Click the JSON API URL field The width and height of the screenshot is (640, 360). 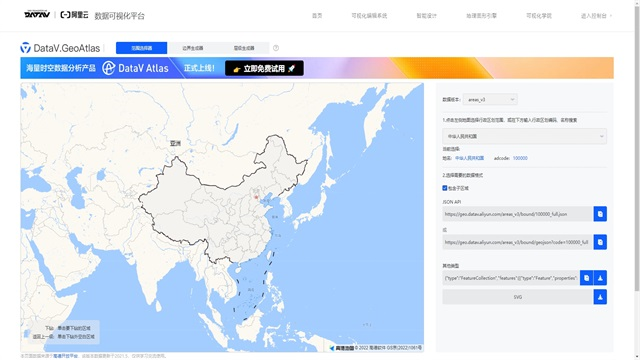point(518,214)
